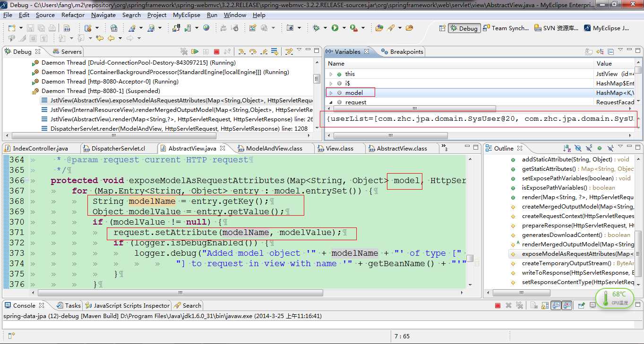
Task: Click Drop to Frame icon in Debug view
Action: (x=275, y=51)
